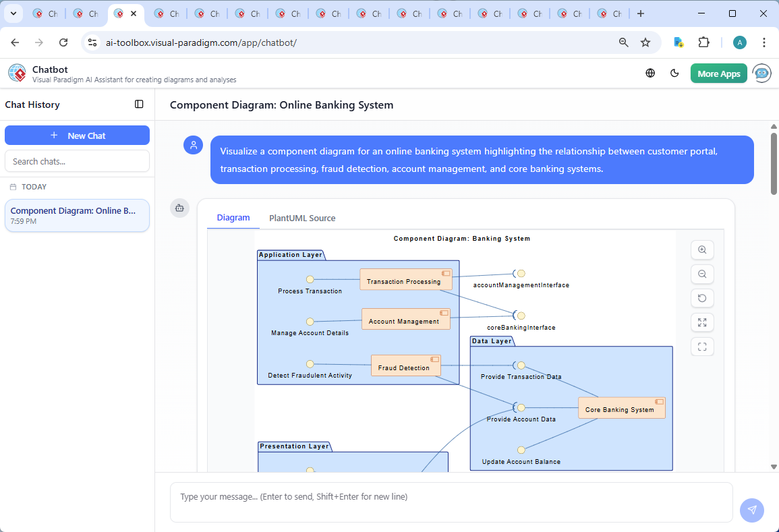Open the browser tab search chevron
The width and height of the screenshot is (779, 532).
[x=13, y=13]
